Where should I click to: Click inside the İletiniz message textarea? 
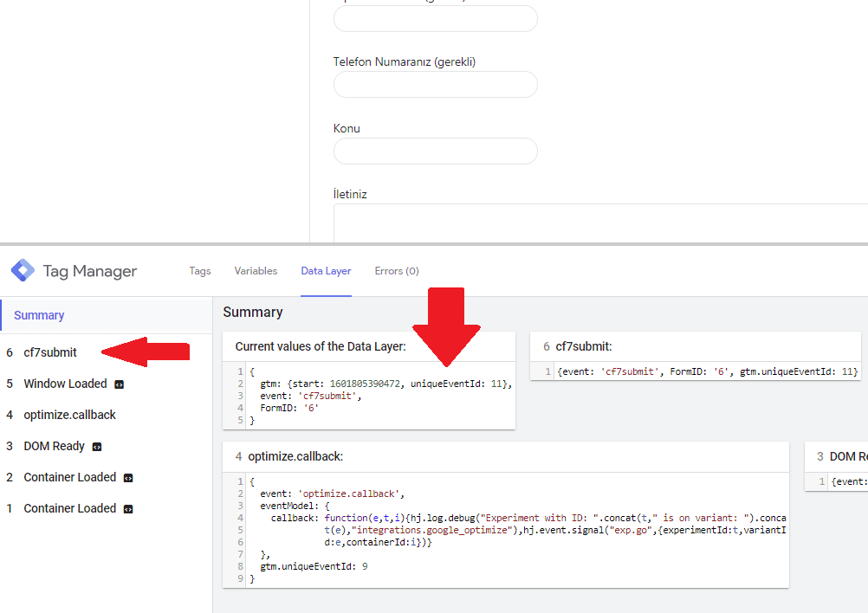599,223
